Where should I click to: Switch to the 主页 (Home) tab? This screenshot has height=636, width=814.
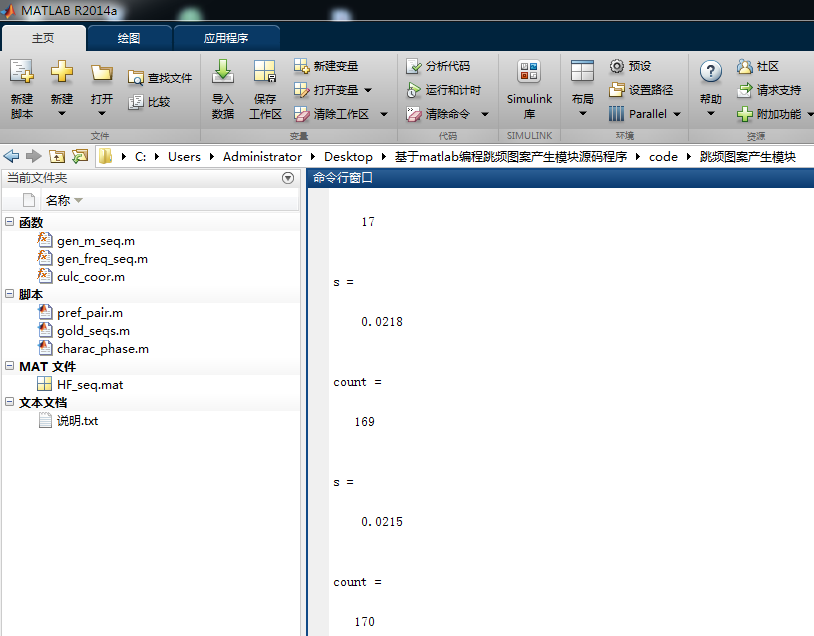click(x=44, y=38)
